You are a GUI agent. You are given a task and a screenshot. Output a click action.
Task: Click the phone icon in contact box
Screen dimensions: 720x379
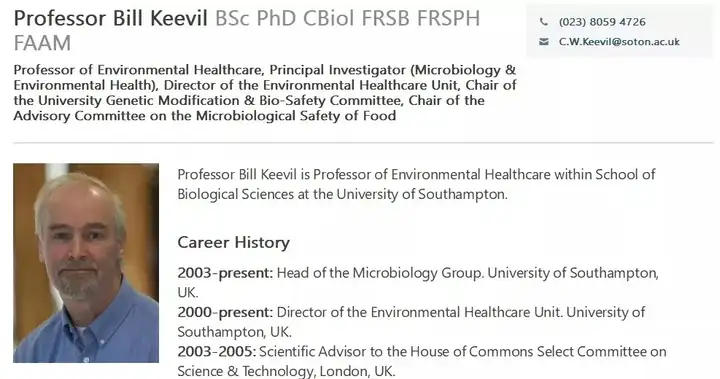(x=544, y=22)
